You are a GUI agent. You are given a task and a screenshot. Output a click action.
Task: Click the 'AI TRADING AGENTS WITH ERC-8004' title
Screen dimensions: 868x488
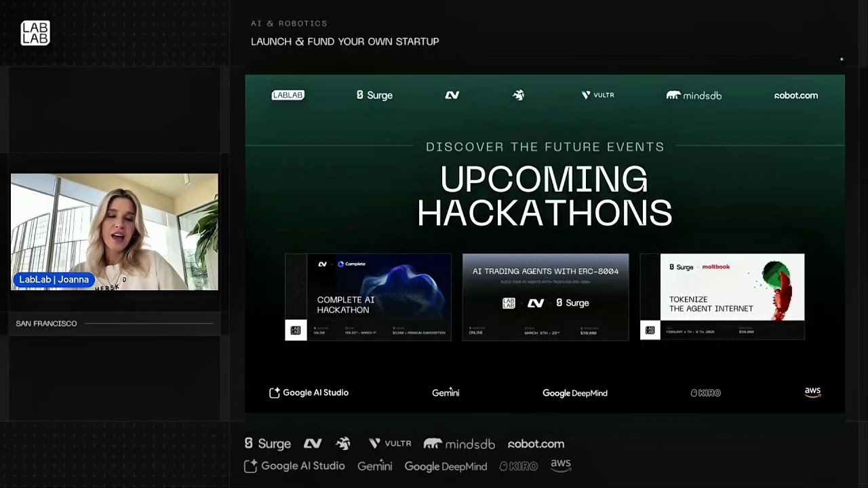click(x=545, y=271)
